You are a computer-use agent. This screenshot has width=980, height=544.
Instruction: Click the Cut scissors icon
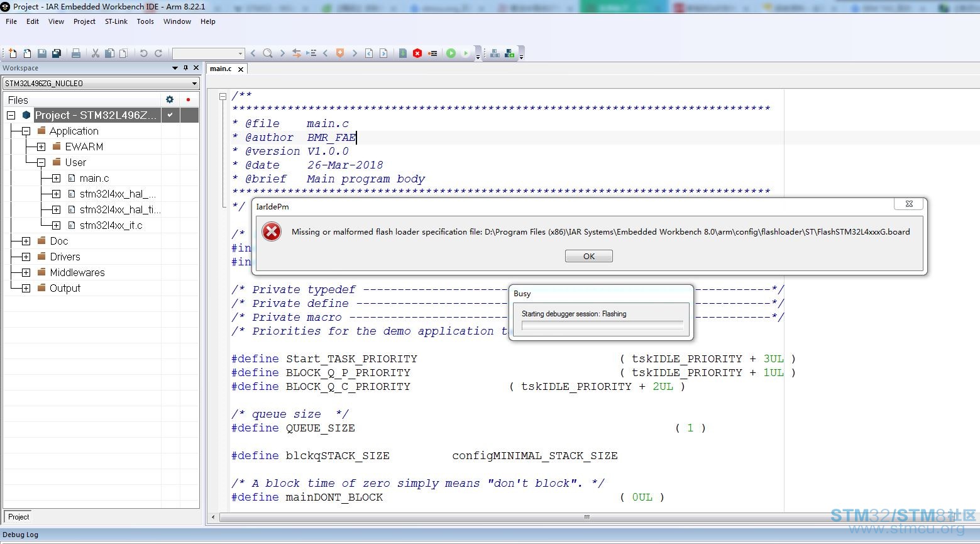[96, 53]
